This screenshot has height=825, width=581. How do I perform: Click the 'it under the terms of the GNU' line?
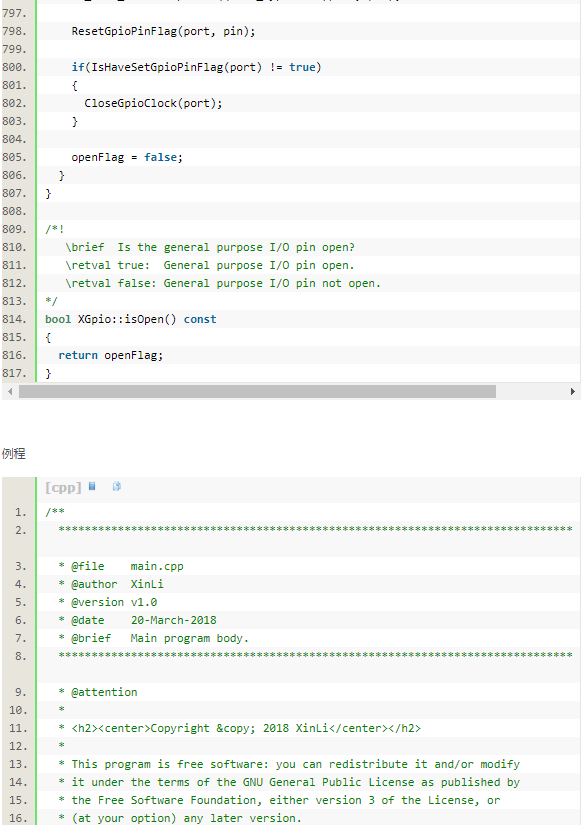[289, 782]
